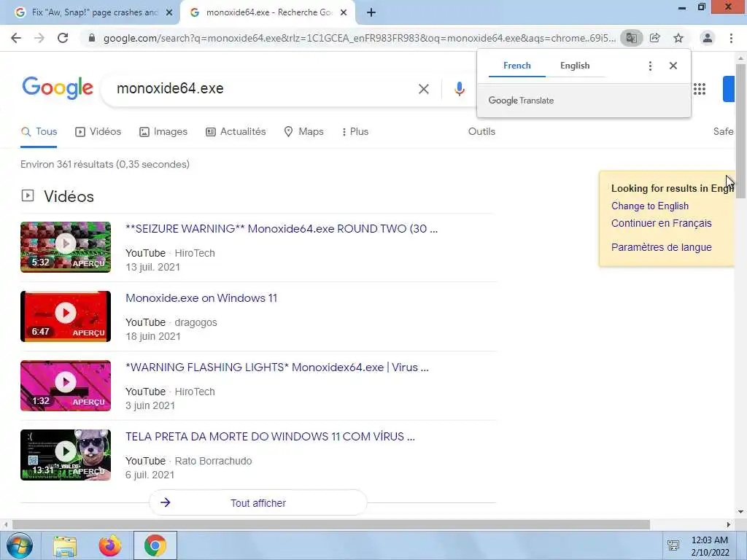Image resolution: width=747 pixels, height=560 pixels.
Task: Click the scroll-right arrow on horizontal scrollbar
Action: (729, 525)
